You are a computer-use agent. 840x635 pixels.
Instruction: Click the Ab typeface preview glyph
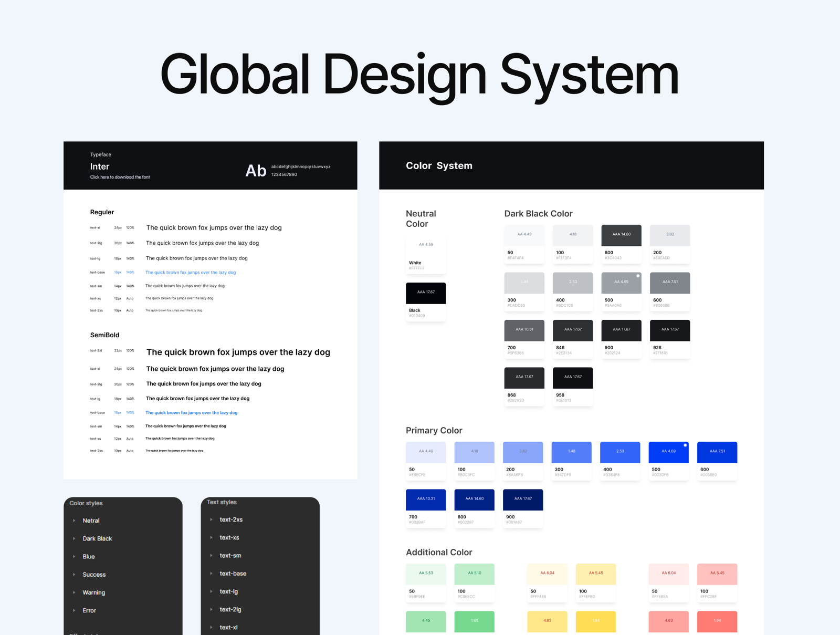256,171
